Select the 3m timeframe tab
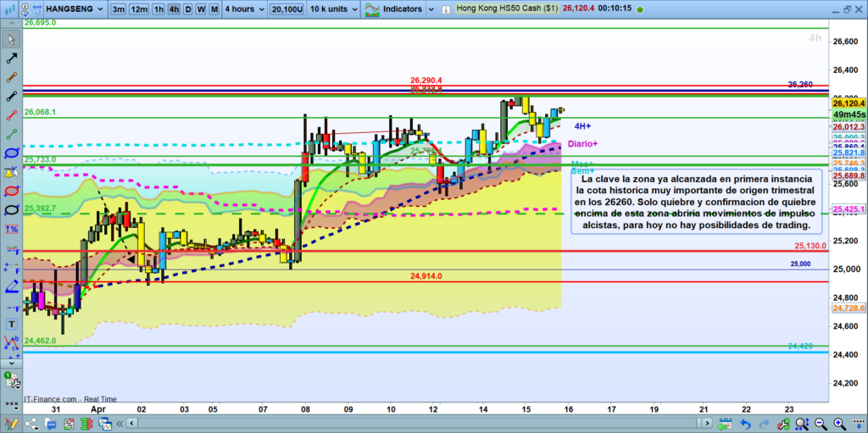Image resolution: width=868 pixels, height=433 pixels. (119, 10)
